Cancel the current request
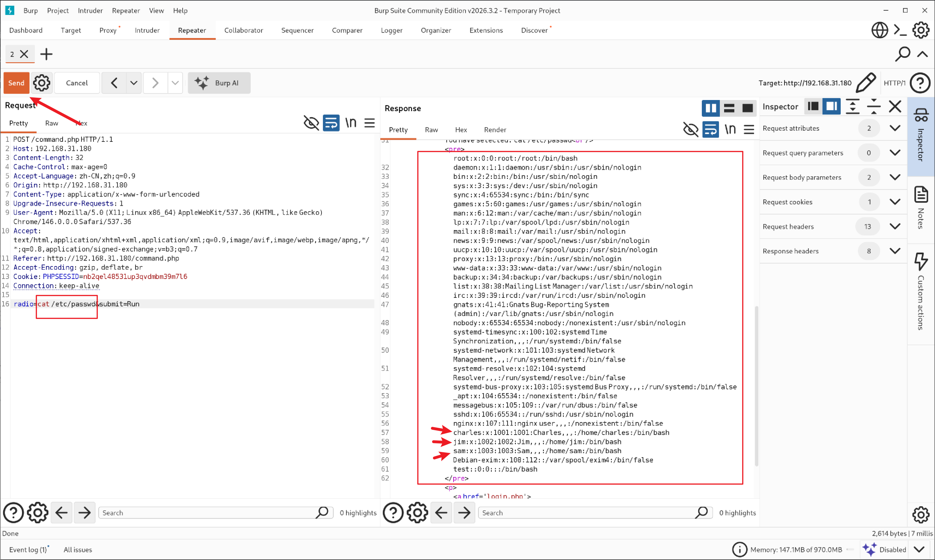This screenshot has height=560, width=935. coord(77,83)
